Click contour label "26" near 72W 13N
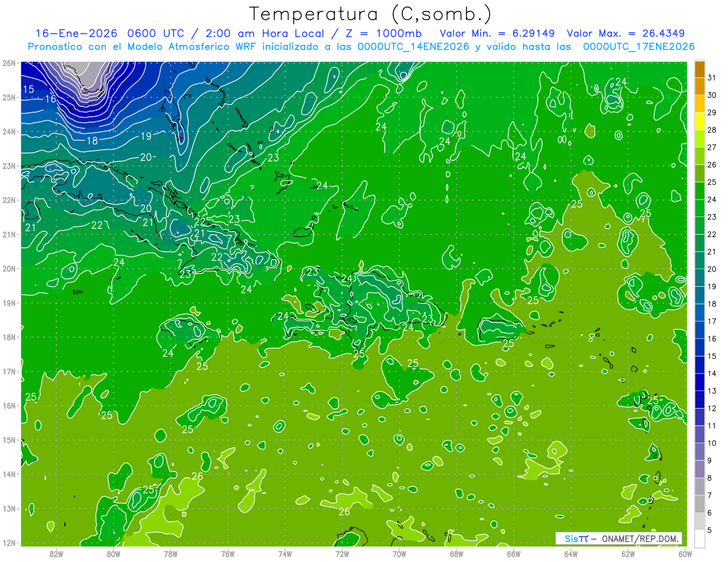 (x=344, y=512)
